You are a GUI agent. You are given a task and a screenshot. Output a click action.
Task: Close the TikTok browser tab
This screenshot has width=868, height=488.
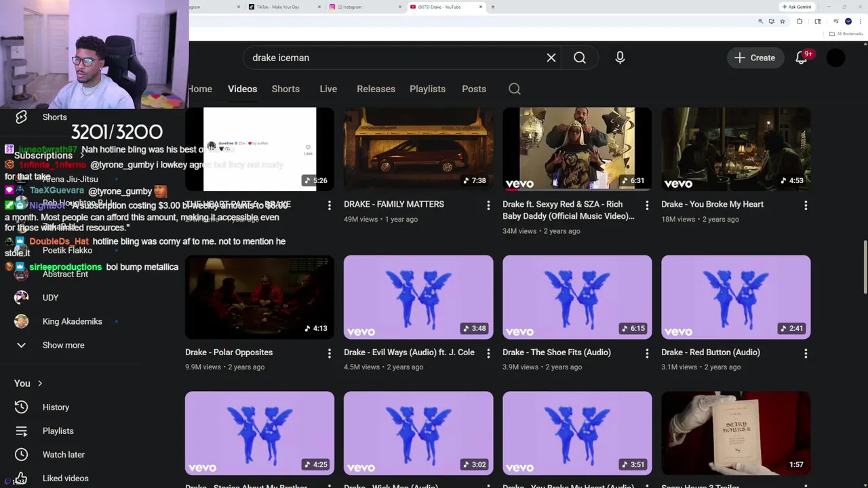coord(318,7)
